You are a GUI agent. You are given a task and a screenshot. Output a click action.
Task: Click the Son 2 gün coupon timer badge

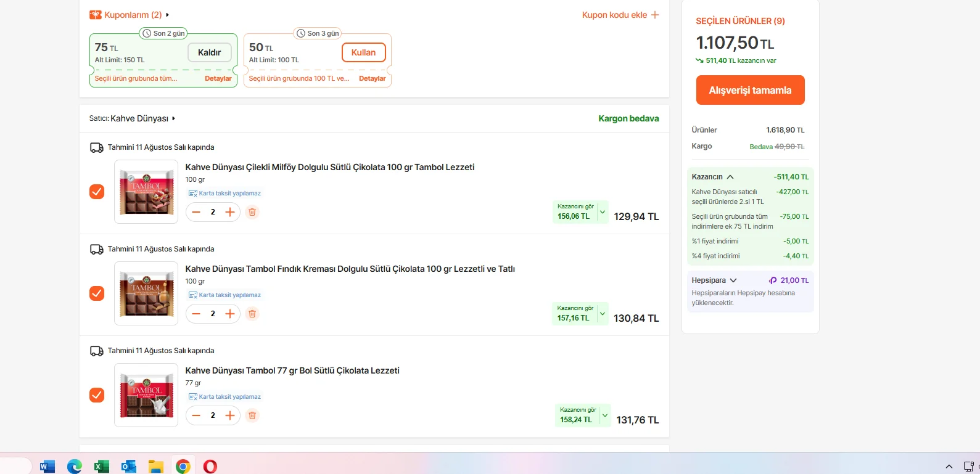pyautogui.click(x=163, y=33)
